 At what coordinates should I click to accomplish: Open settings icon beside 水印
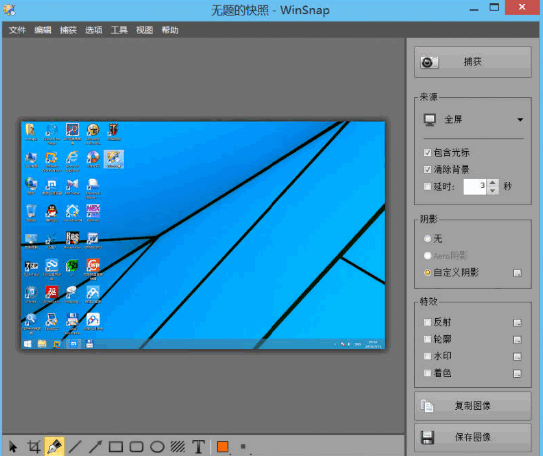click(517, 357)
